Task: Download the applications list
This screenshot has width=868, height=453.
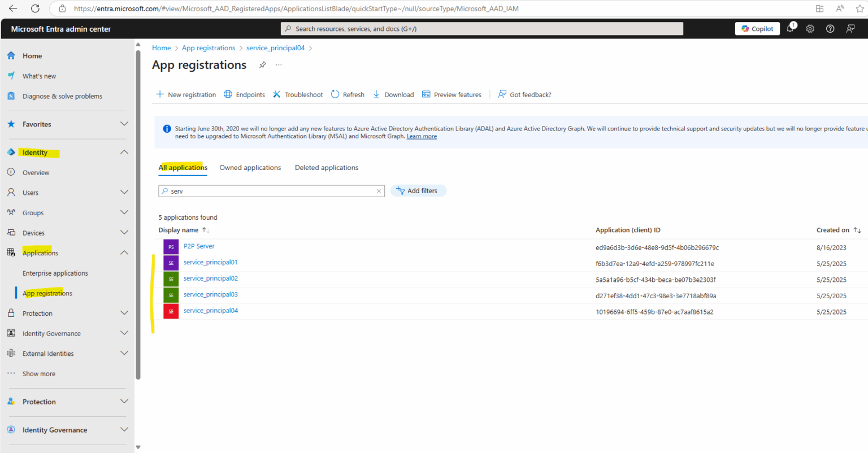Action: [393, 94]
